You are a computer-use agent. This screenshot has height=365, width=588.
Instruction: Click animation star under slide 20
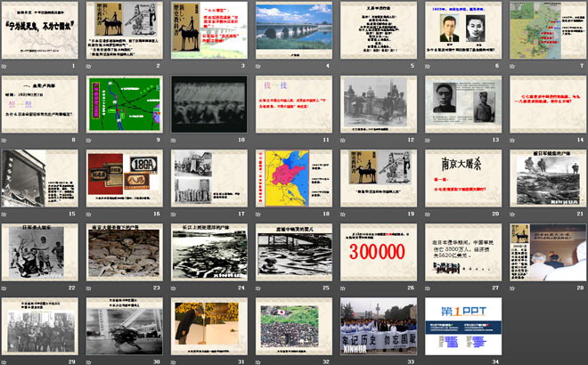tap(428, 214)
